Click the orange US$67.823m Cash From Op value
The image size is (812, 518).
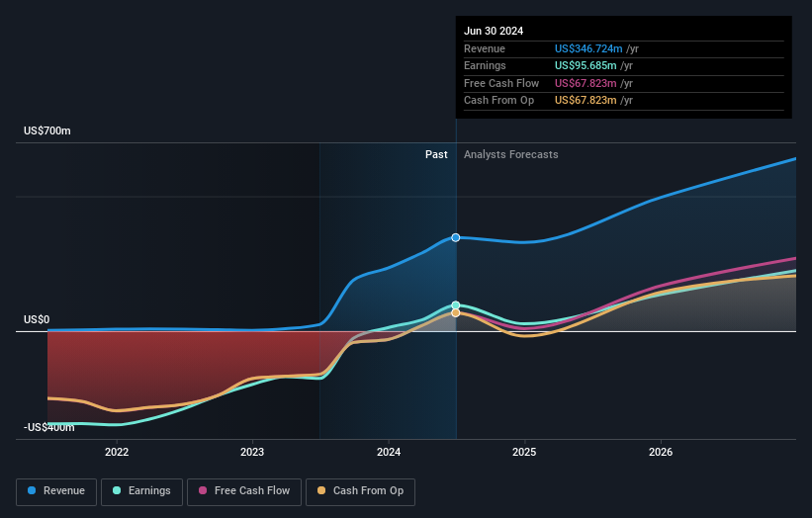(586, 101)
